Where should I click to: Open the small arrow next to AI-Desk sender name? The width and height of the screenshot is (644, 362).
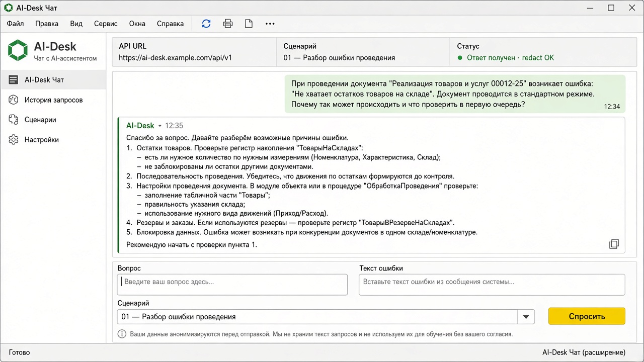[160, 126]
